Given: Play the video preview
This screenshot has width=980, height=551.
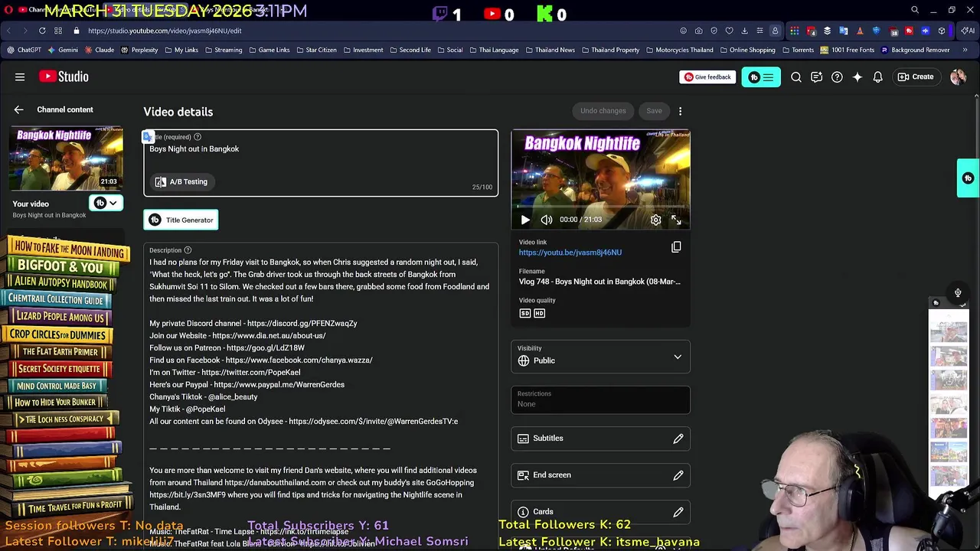Looking at the screenshot, I should pos(525,220).
